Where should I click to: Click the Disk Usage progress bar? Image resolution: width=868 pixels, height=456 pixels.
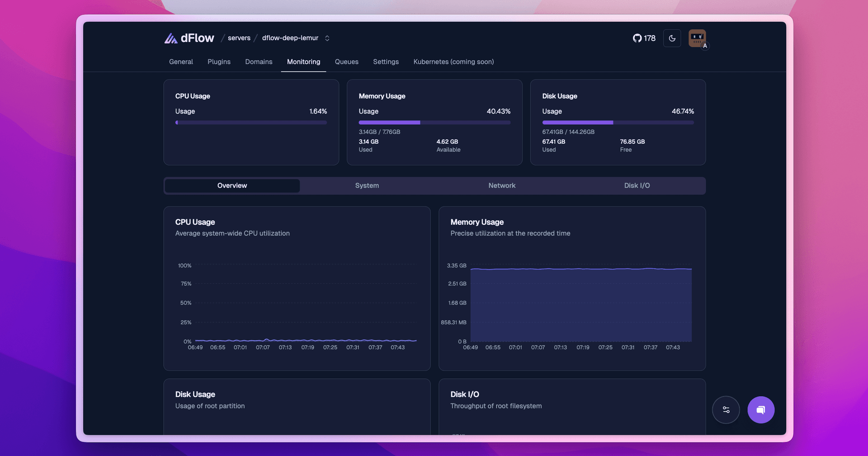point(618,123)
